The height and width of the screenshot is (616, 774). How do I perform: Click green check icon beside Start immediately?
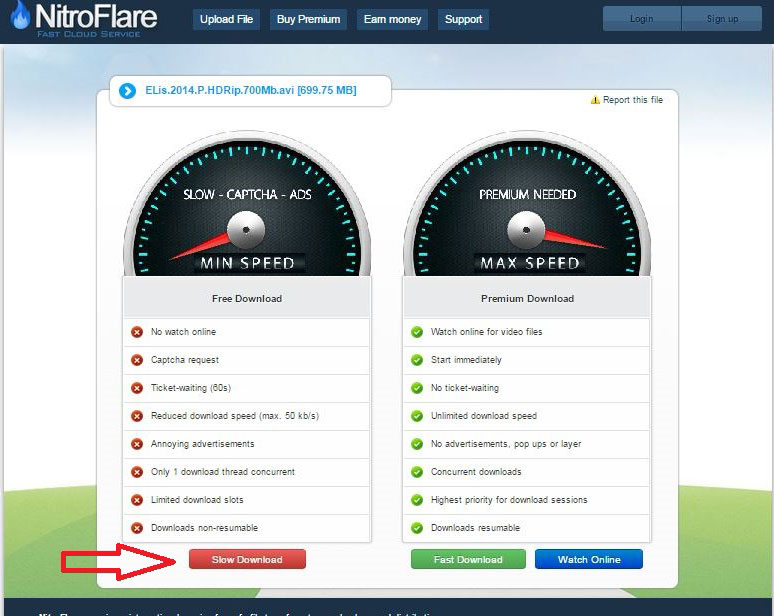(417, 360)
